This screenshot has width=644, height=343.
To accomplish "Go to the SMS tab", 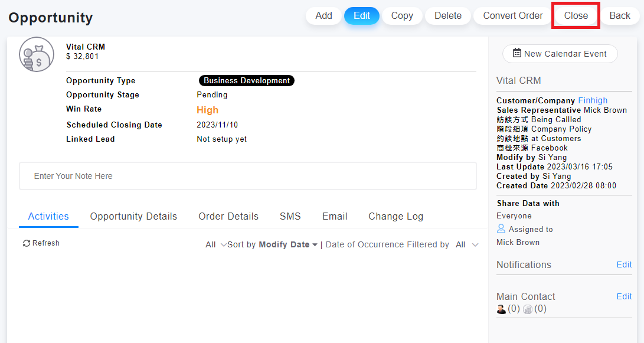I will click(290, 216).
